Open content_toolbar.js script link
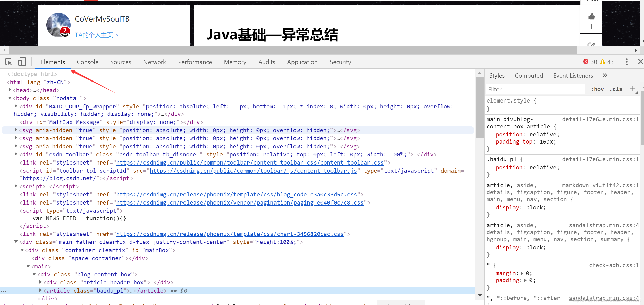The image size is (644, 305). [x=253, y=171]
